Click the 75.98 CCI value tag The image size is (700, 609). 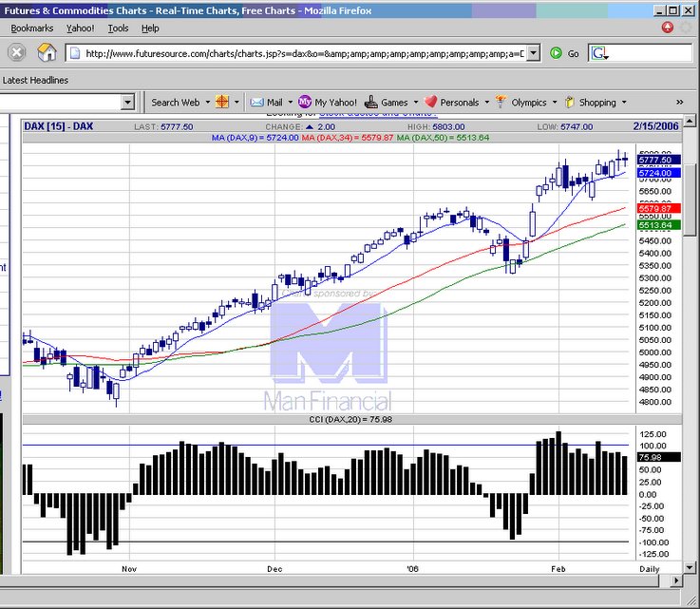(x=659, y=457)
